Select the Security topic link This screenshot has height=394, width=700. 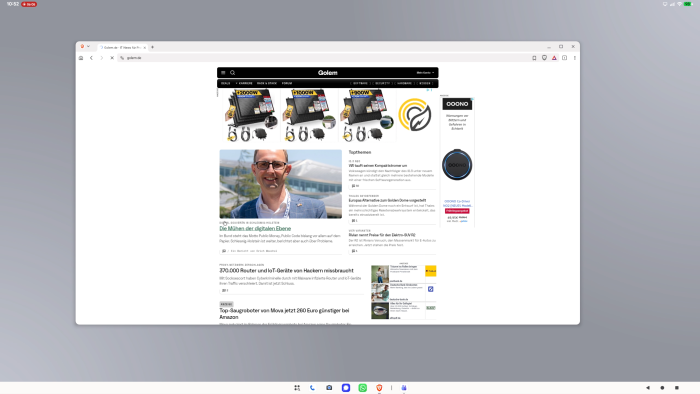point(383,83)
